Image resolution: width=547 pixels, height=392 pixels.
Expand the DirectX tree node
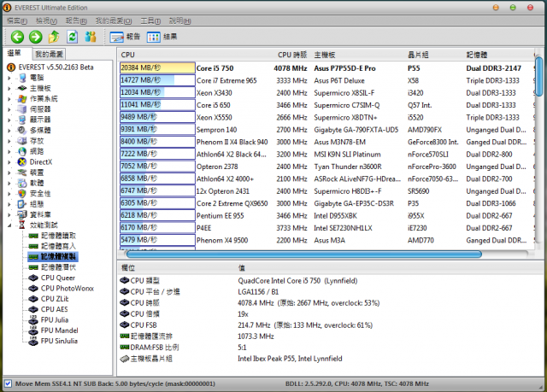9,162
